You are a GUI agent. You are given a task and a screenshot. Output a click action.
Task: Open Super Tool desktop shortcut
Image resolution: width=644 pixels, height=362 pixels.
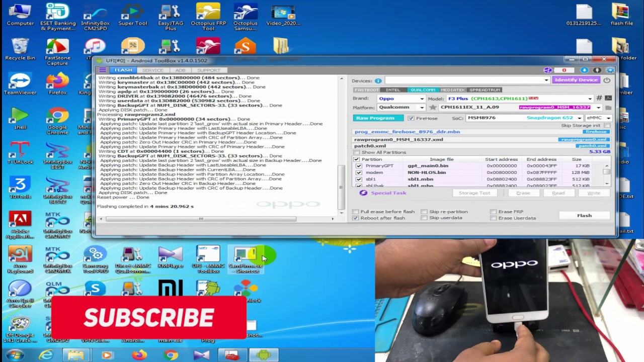pyautogui.click(x=133, y=14)
